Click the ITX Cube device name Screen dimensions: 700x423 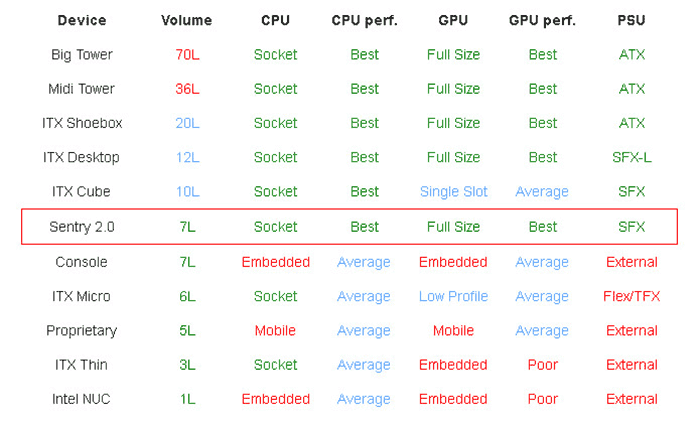(x=82, y=192)
